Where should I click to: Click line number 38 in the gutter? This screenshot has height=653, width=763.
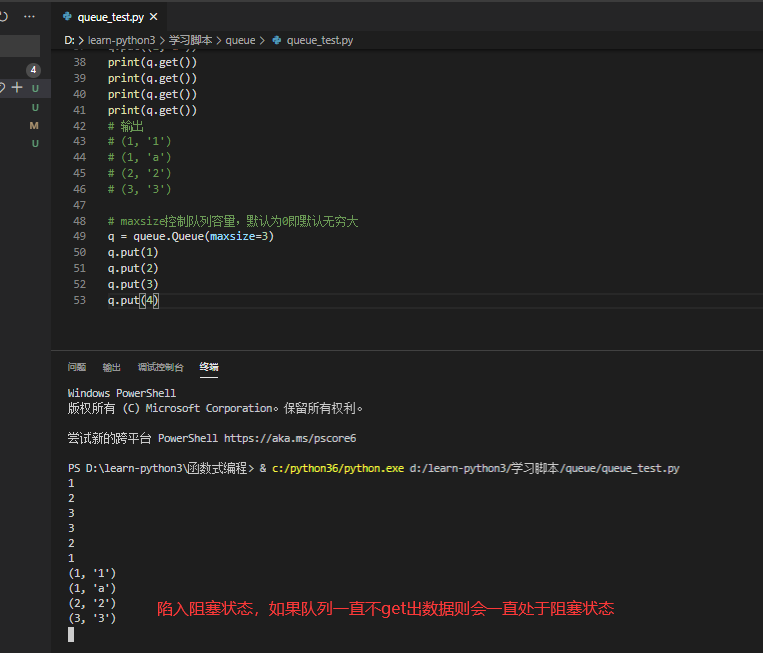[x=80, y=62]
